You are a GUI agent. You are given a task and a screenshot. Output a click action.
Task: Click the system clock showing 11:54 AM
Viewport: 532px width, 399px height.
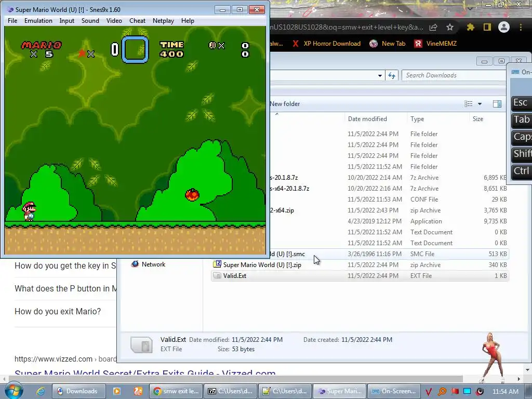pos(505,392)
